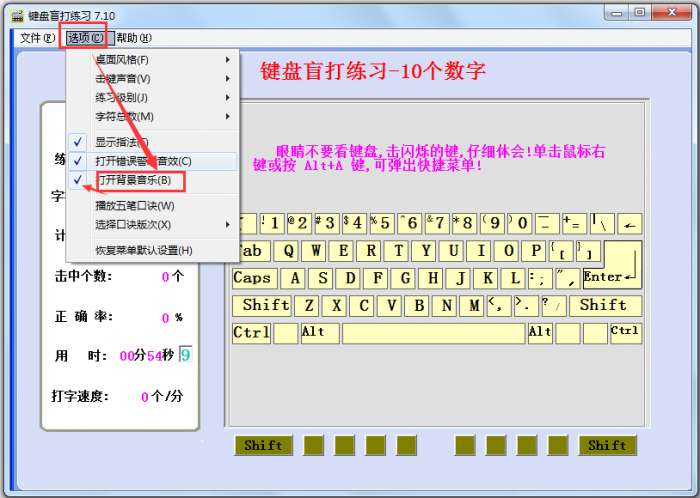Click the backspace arrow key

click(x=629, y=224)
